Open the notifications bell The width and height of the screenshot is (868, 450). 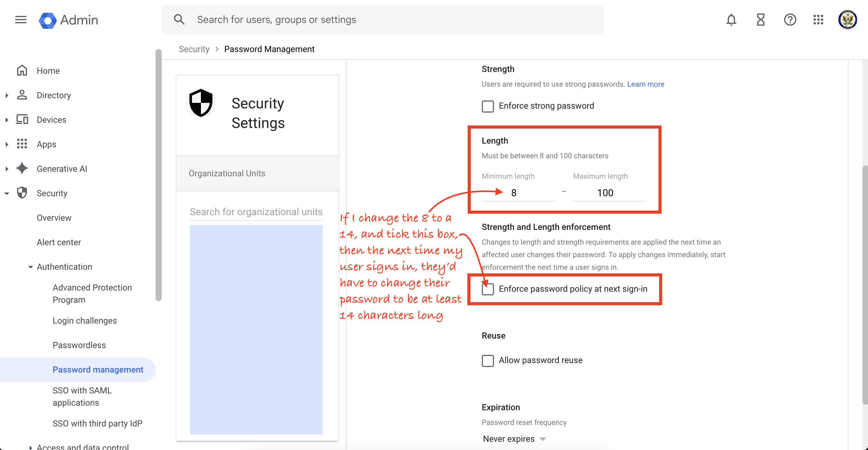coord(731,20)
